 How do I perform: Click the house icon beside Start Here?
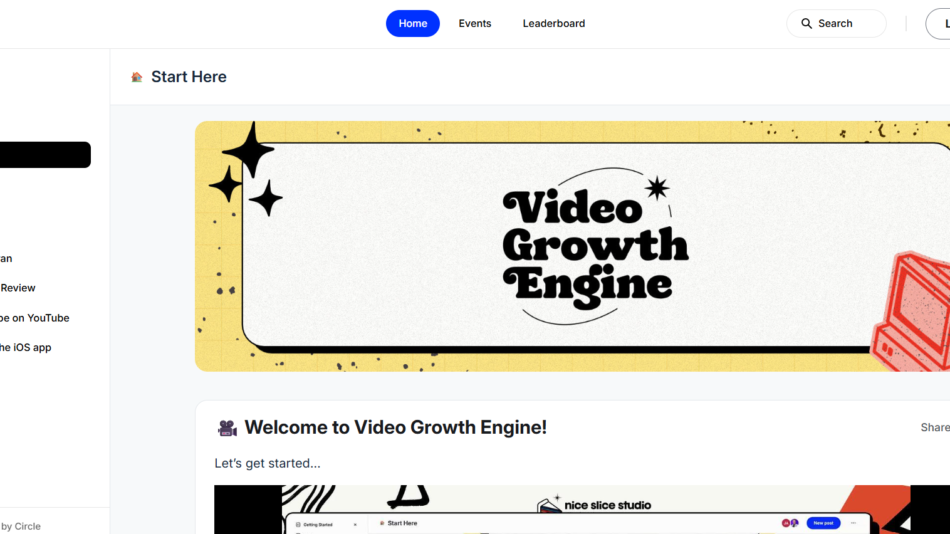point(137,77)
